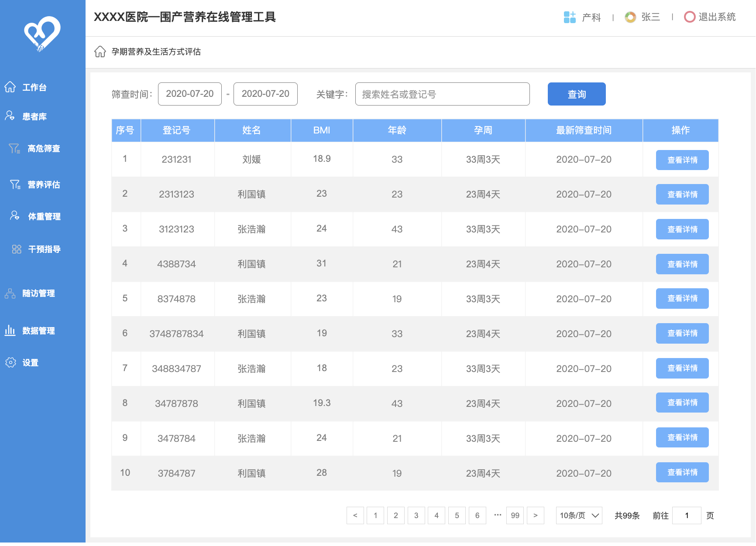Image resolution: width=756 pixels, height=546 pixels.
Task: Click the 营养评估 filter icon
Action: pyautogui.click(x=15, y=184)
